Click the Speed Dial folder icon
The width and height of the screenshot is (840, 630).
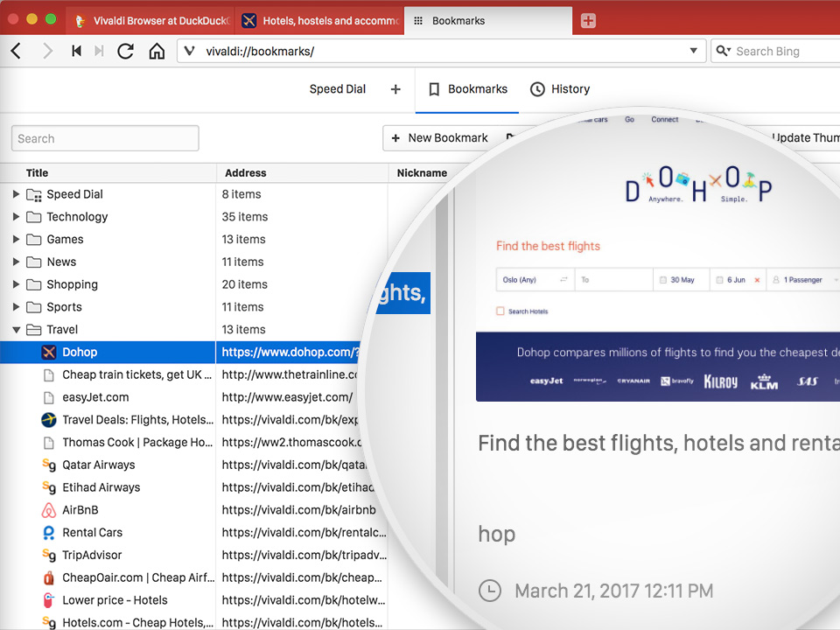click(x=34, y=194)
